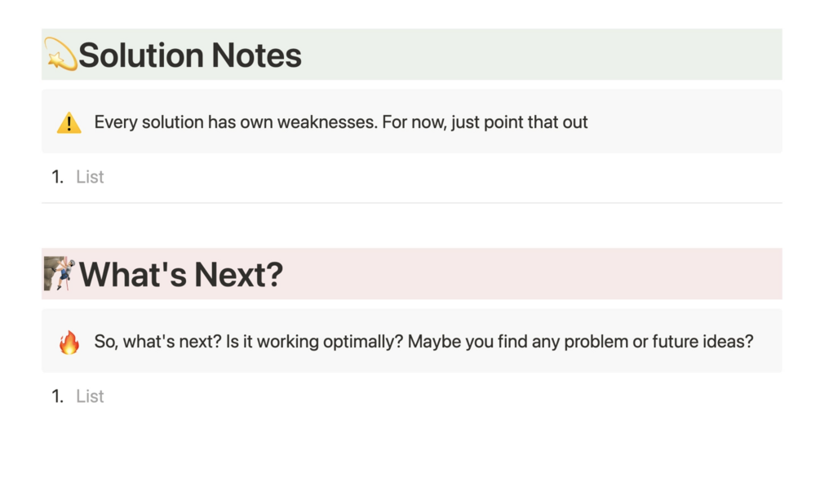Click the green highlighted area right of Solution Notes
This screenshot has width=820, height=504.
pos(542,55)
